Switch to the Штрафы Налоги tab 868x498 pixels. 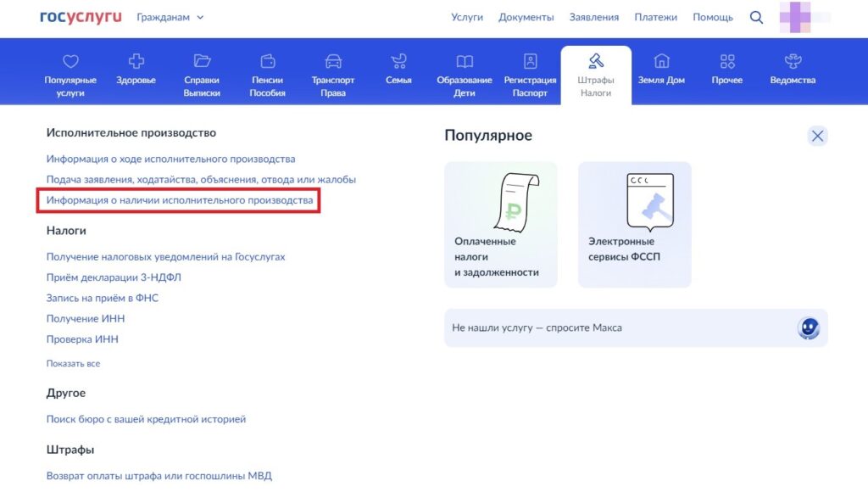596,73
